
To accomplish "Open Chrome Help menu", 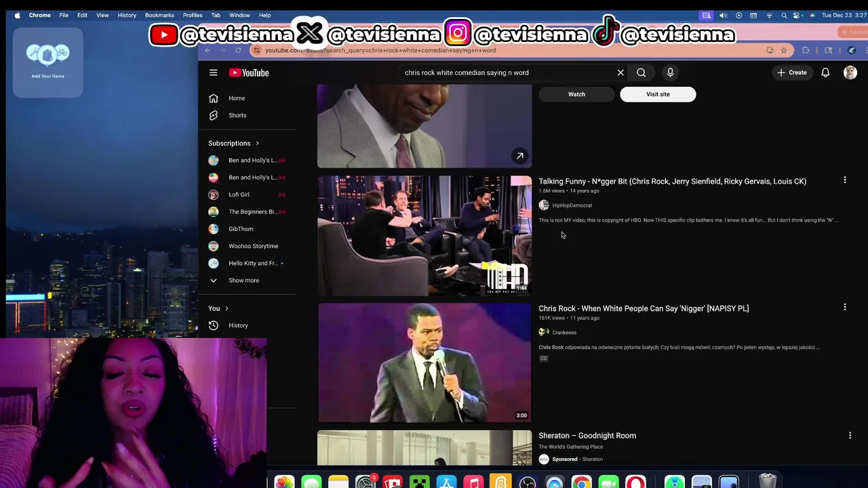I will pos(265,15).
